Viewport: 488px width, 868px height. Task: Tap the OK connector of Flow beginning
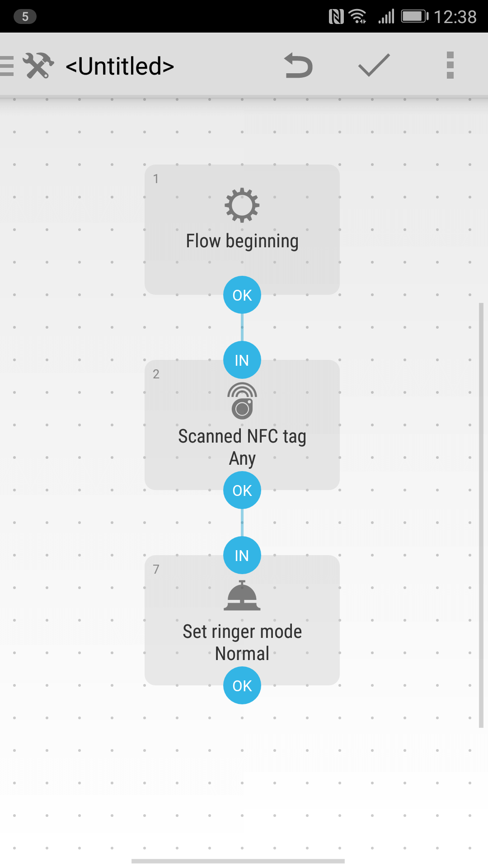pos(242,295)
